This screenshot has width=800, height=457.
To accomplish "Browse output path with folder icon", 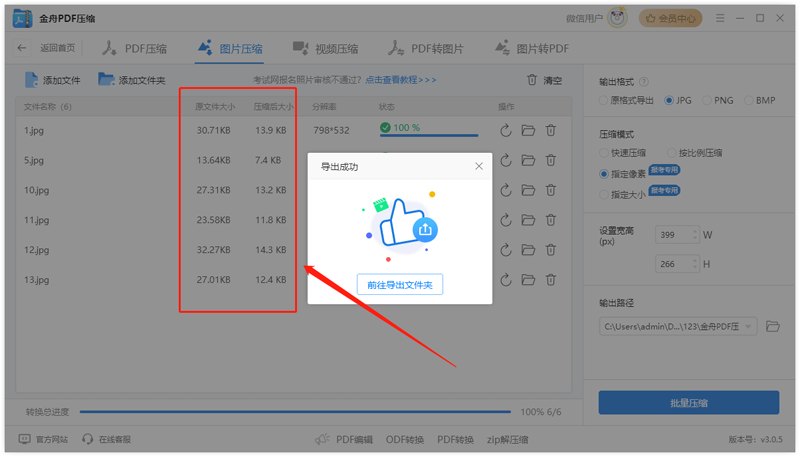I will (x=773, y=326).
